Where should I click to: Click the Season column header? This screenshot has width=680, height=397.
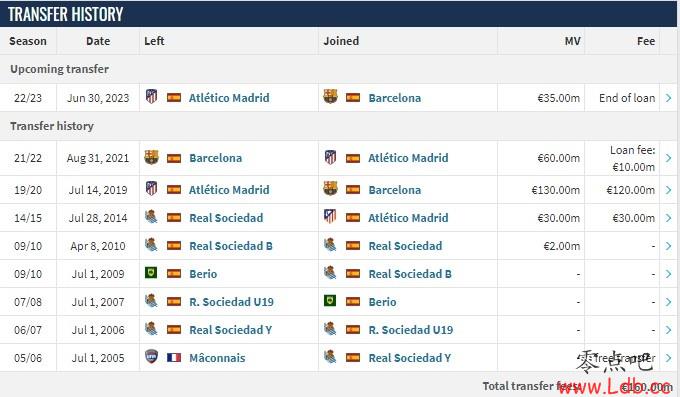pyautogui.click(x=28, y=41)
